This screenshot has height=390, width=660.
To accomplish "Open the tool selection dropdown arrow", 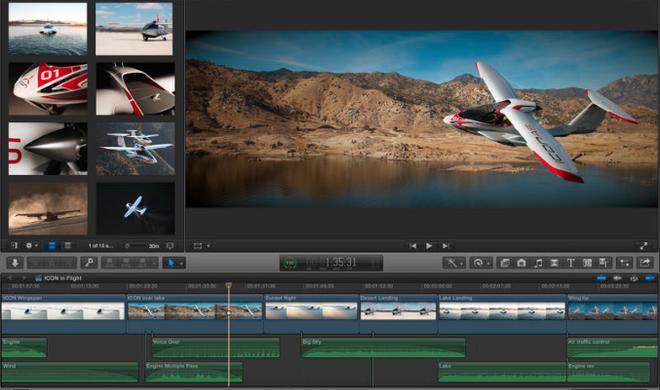I will coord(181,263).
